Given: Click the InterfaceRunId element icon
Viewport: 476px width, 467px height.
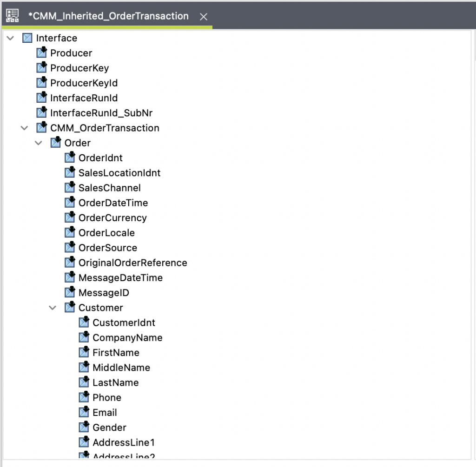Looking at the screenshot, I should [x=41, y=97].
